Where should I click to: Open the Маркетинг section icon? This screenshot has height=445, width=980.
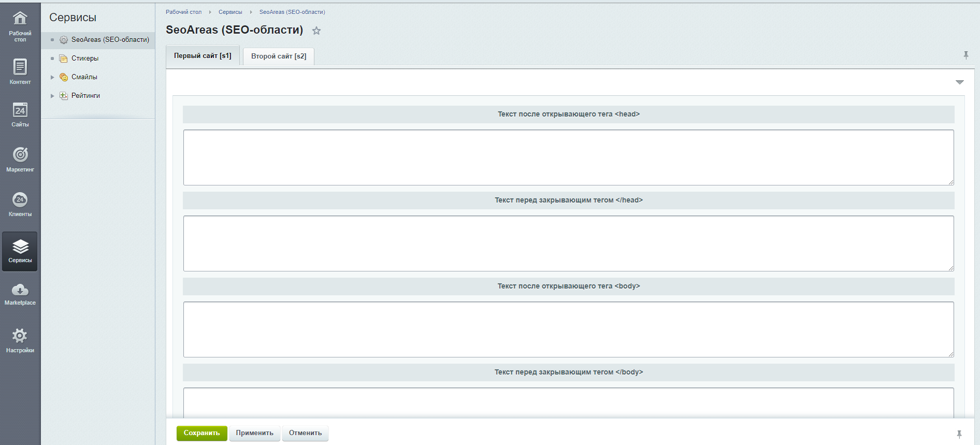[x=20, y=159]
